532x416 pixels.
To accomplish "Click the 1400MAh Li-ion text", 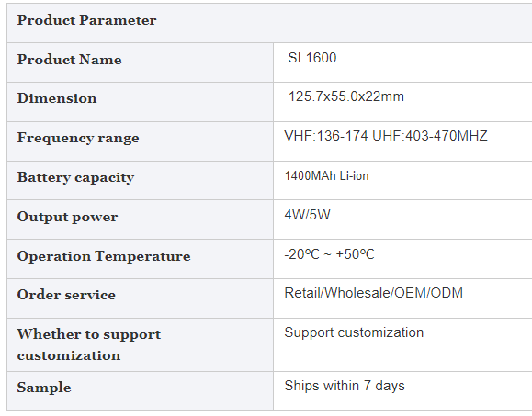I will pyautogui.click(x=326, y=176).
